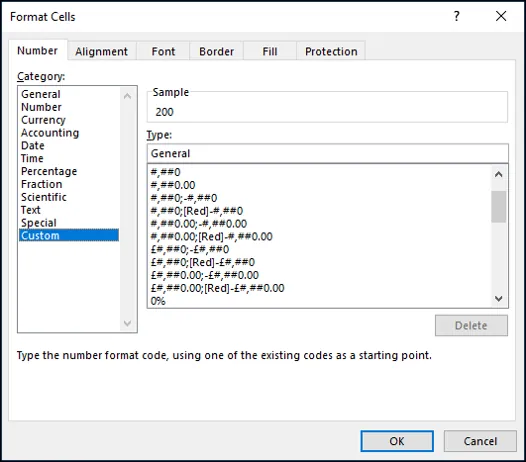Click the Type list scroll up arrow
Screen dimensions: 526x462
[499, 174]
